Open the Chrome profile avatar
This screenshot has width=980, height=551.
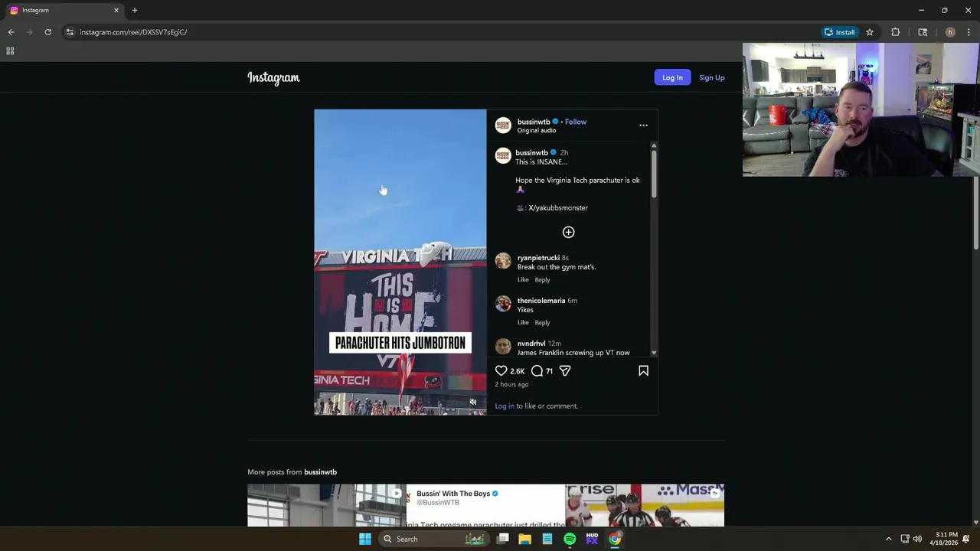[x=950, y=32]
